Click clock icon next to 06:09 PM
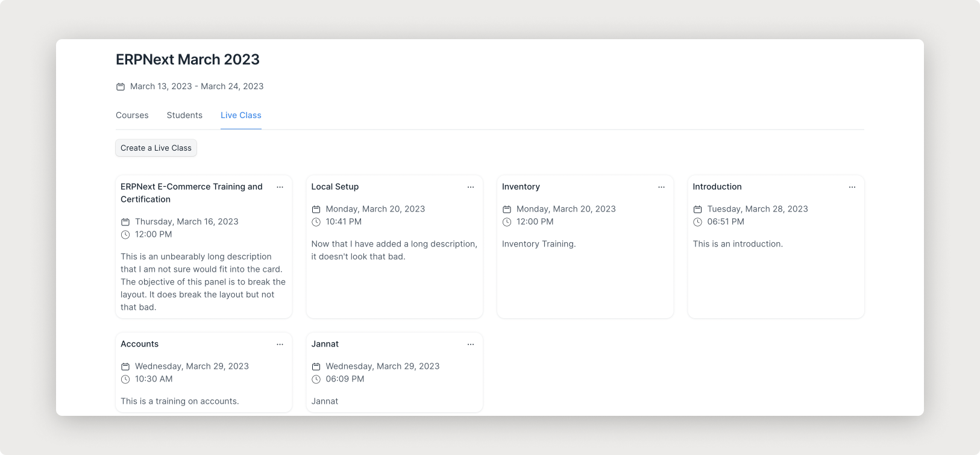 click(x=316, y=379)
